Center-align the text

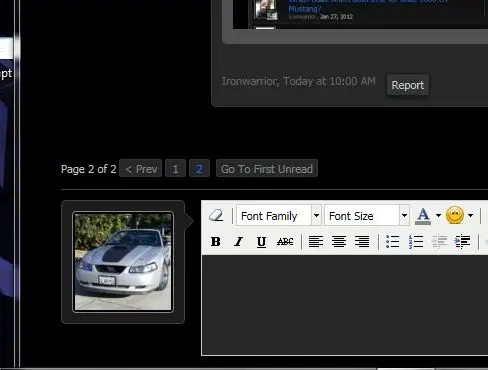(339, 241)
